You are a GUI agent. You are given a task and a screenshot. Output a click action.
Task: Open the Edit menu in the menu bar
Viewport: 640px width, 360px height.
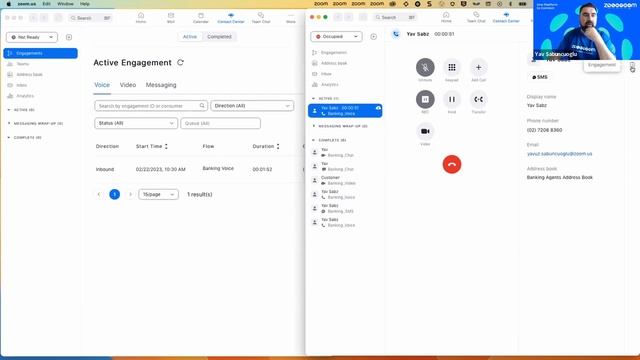click(x=47, y=4)
